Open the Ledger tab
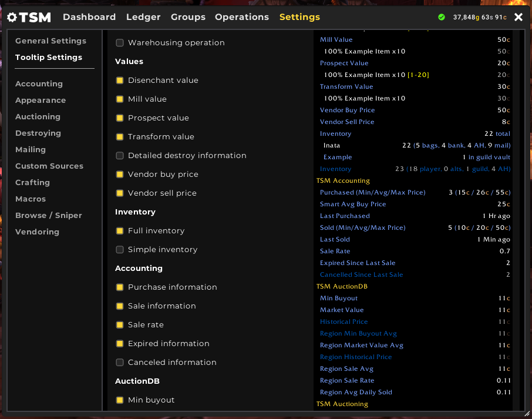 click(143, 17)
